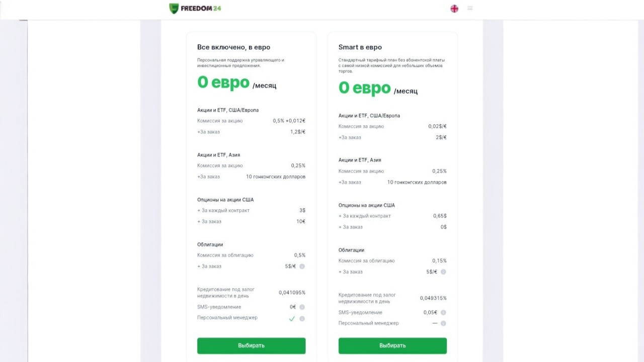Show info for bonds order fee in 'Все включено'
The image size is (644, 362).
[x=302, y=266]
